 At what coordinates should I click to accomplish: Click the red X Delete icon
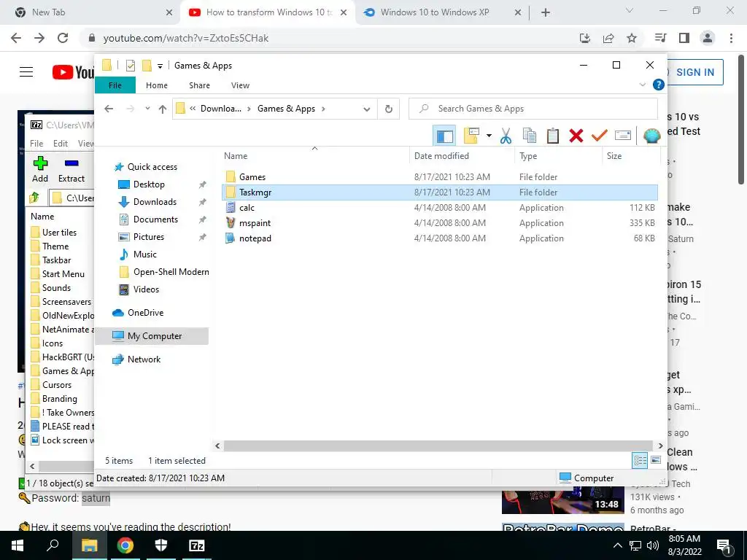(576, 136)
